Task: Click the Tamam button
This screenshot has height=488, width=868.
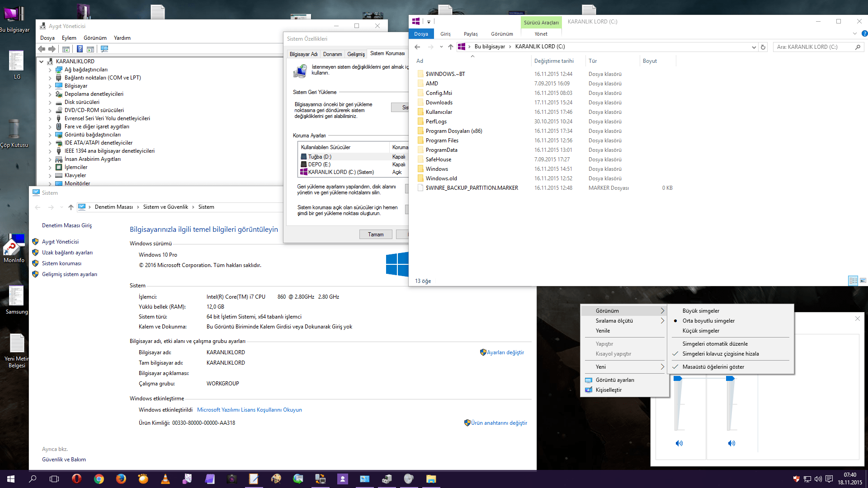Action: (x=375, y=235)
